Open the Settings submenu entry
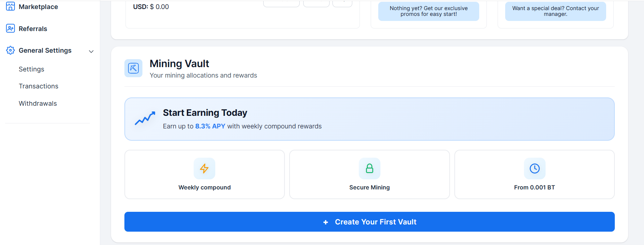 pyautogui.click(x=31, y=69)
